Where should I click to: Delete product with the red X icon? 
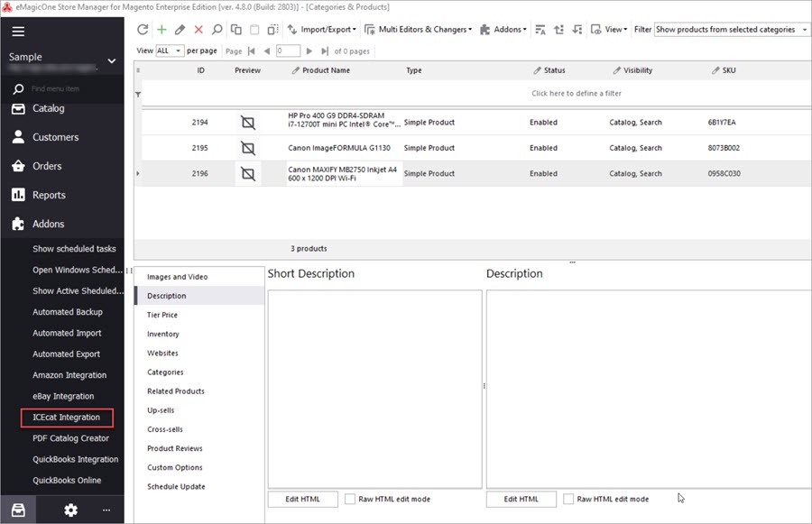(198, 30)
